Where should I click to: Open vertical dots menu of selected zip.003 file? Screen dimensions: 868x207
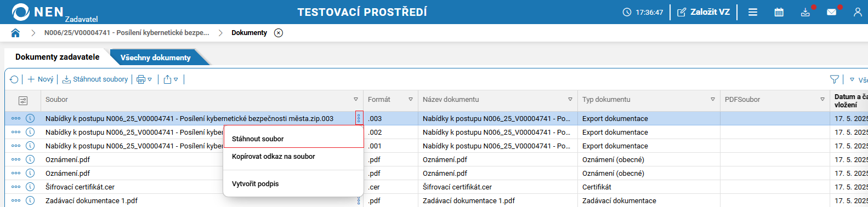pyautogui.click(x=359, y=118)
